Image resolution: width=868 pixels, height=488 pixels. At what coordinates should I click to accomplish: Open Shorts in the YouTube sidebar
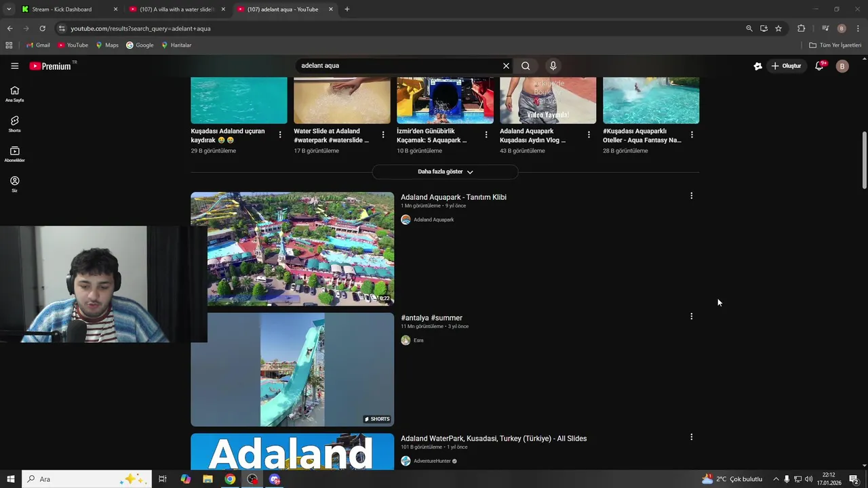click(14, 124)
